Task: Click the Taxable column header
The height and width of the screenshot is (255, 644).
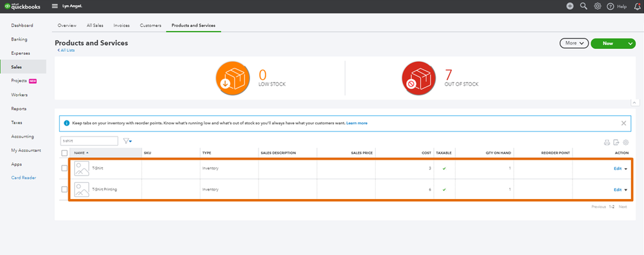Action: tap(444, 153)
